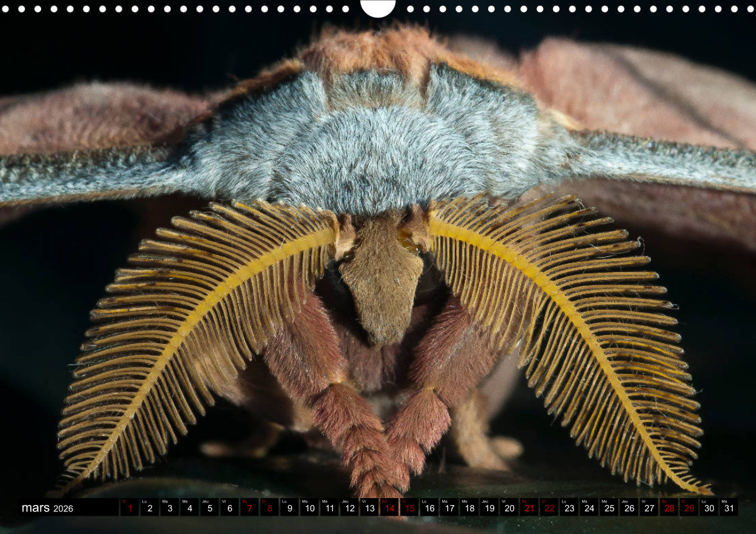Click the calendar hanging hole at top center

click(x=378, y=8)
